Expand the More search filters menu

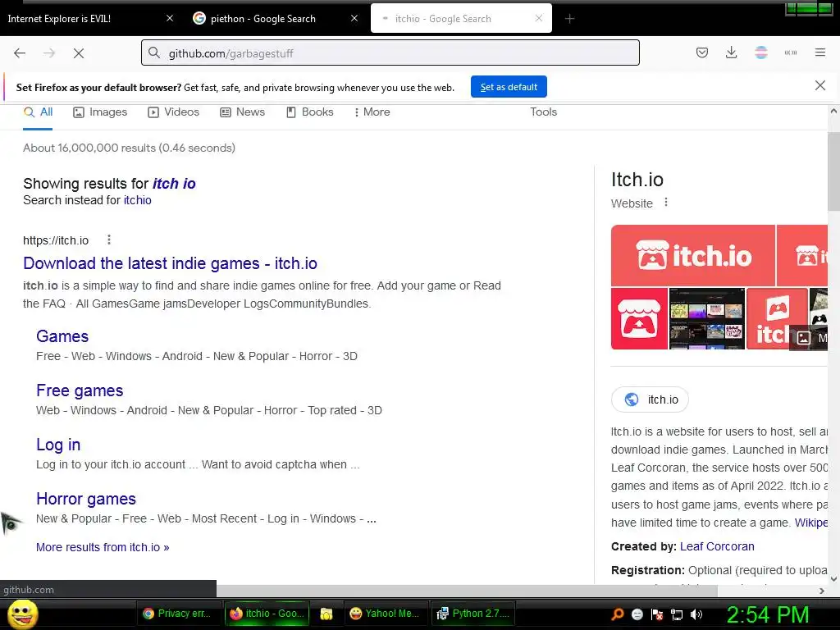click(x=372, y=112)
